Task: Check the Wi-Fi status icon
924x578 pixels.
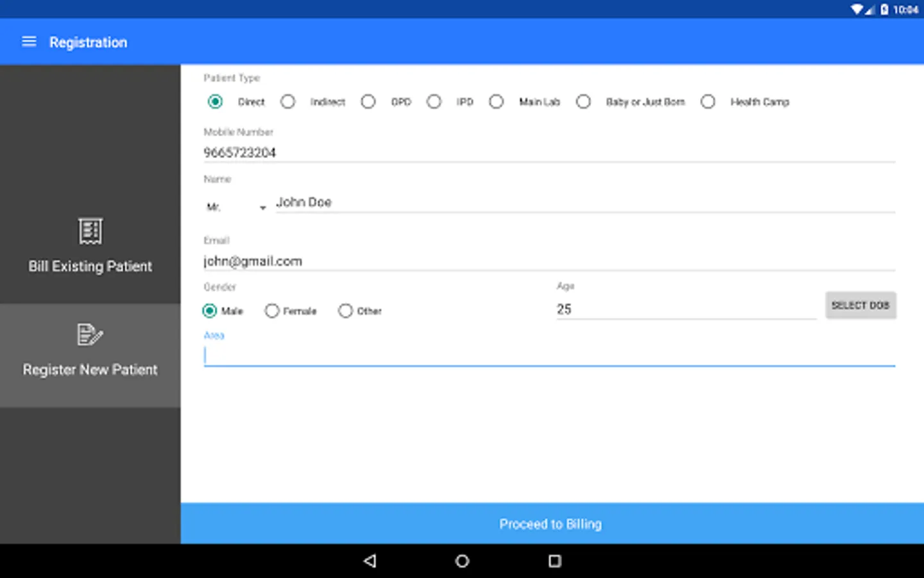Action: click(x=857, y=9)
